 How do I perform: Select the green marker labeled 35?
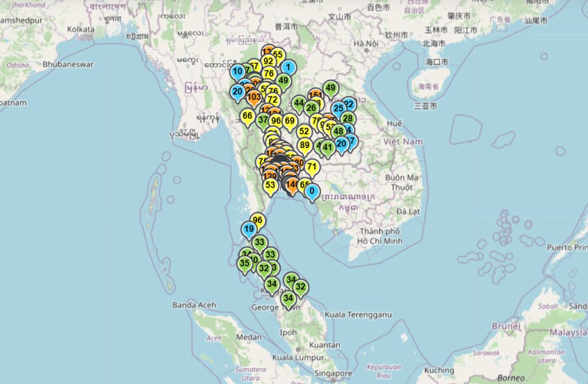click(x=245, y=263)
